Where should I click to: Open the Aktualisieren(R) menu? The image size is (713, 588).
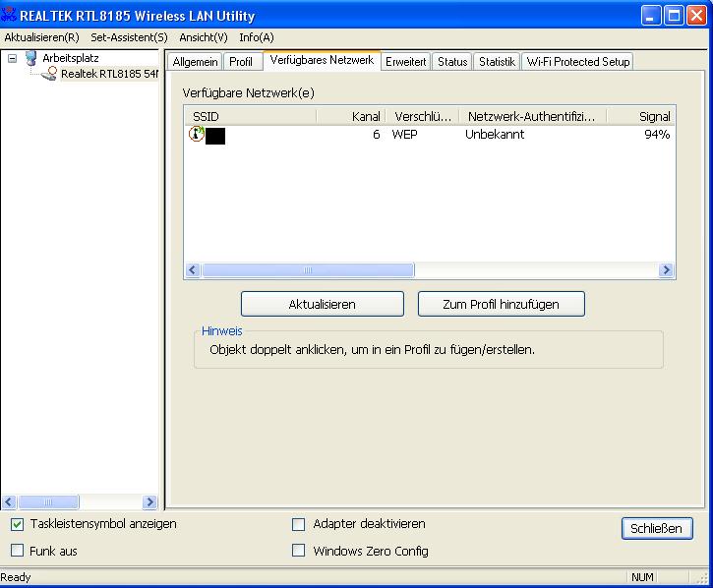(41, 37)
